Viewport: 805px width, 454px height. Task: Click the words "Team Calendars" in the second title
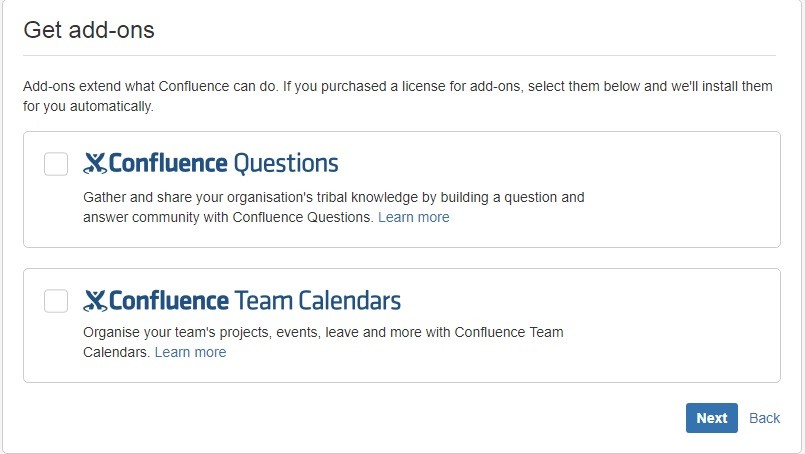317,300
